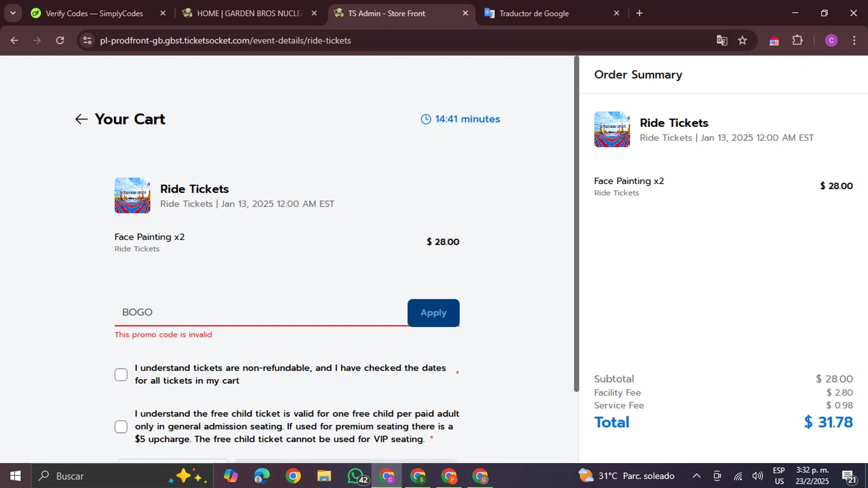Click the Subtotal $ 28.00 value
The width and height of the screenshot is (868, 488).
tap(834, 379)
